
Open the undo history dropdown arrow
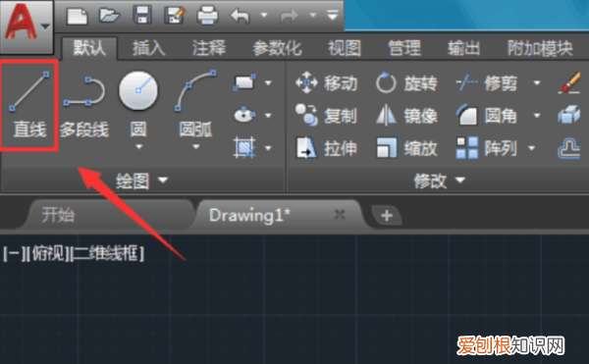click(264, 16)
